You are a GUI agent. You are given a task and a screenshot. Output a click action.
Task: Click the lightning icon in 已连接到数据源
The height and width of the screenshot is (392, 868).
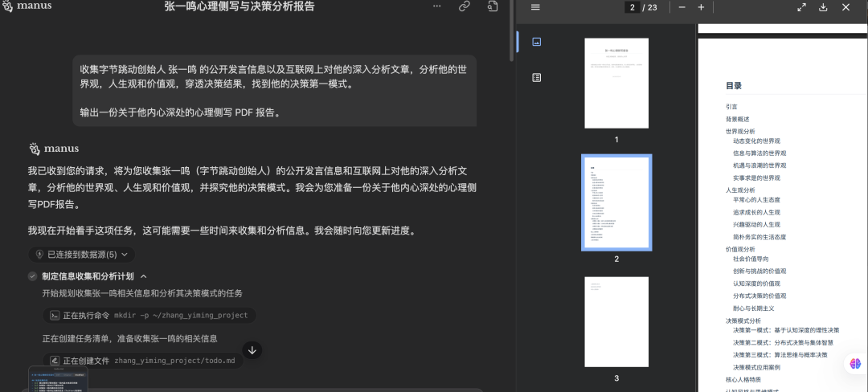point(39,255)
